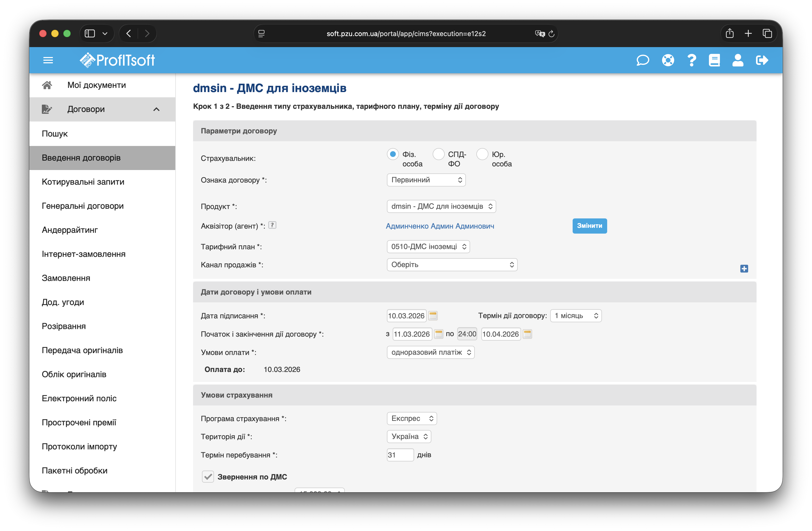812x531 pixels.
Task: Open Котирувальні запити in the sidebar
Action: (x=83, y=182)
